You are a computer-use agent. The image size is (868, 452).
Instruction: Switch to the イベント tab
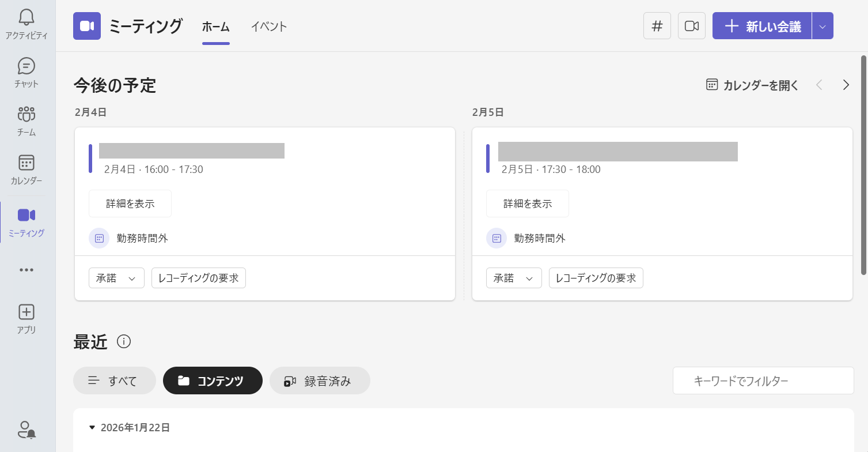coord(268,27)
